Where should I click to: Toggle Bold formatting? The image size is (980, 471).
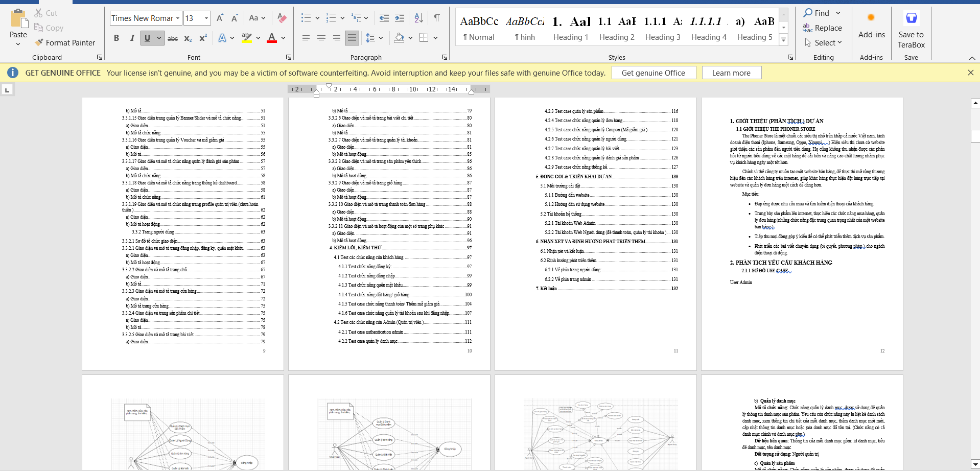(x=116, y=38)
